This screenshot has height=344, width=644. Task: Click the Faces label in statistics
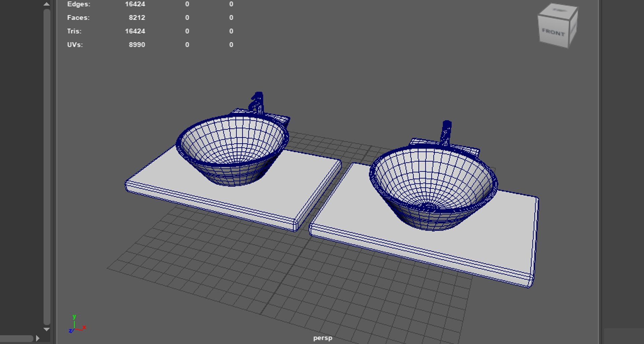[78, 17]
